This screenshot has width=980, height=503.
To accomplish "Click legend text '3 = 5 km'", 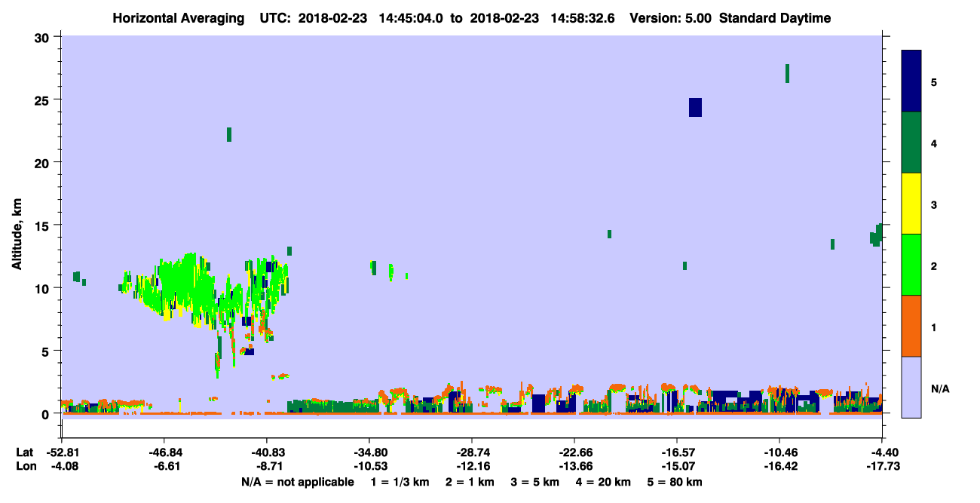I will 535,482.
